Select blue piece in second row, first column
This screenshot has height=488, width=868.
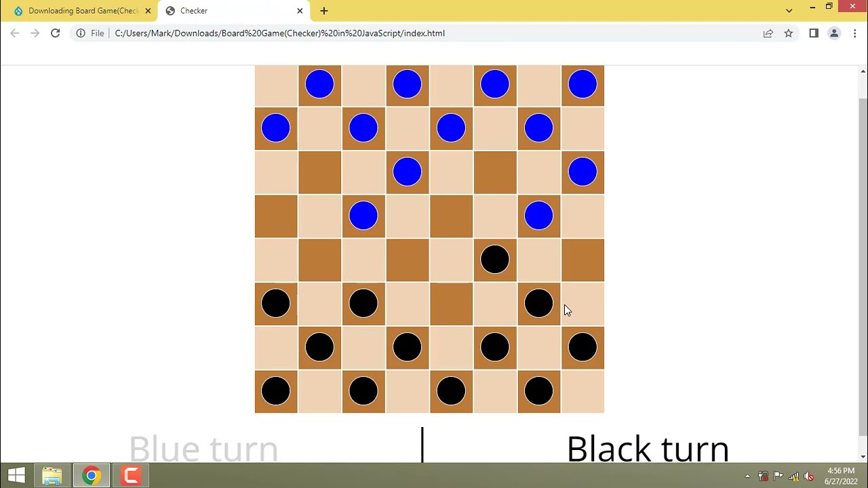pos(276,128)
